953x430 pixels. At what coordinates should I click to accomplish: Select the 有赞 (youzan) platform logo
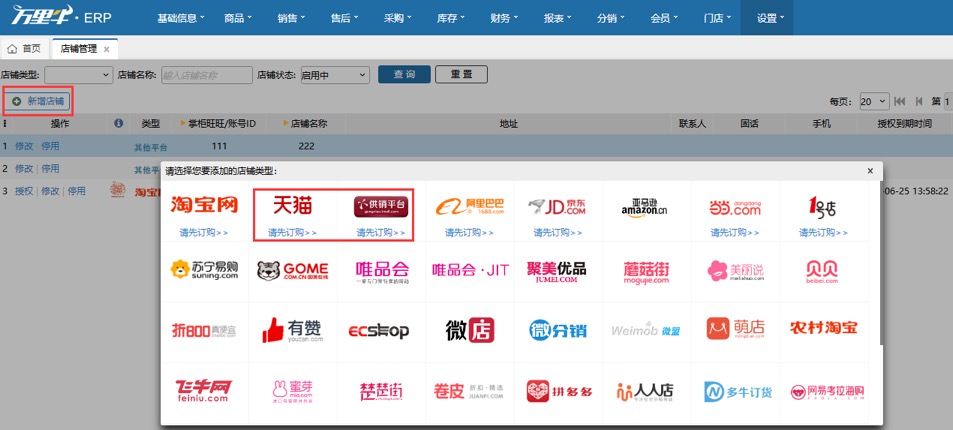pos(292,330)
